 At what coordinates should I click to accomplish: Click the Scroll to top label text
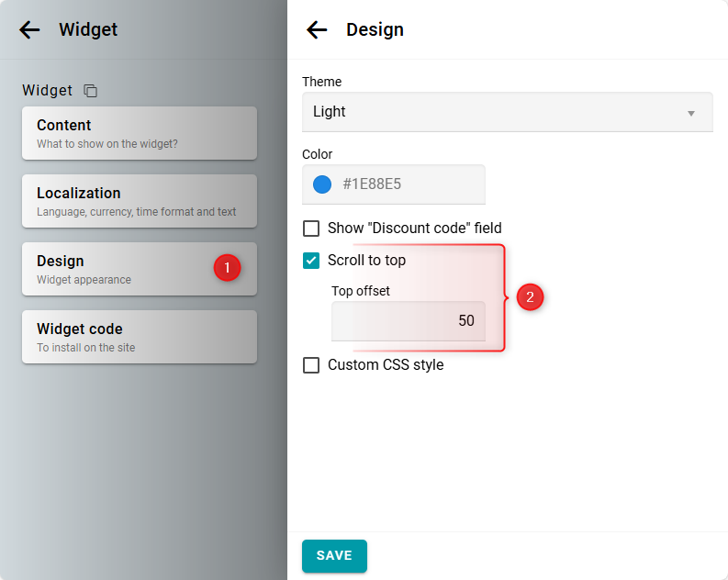366,261
